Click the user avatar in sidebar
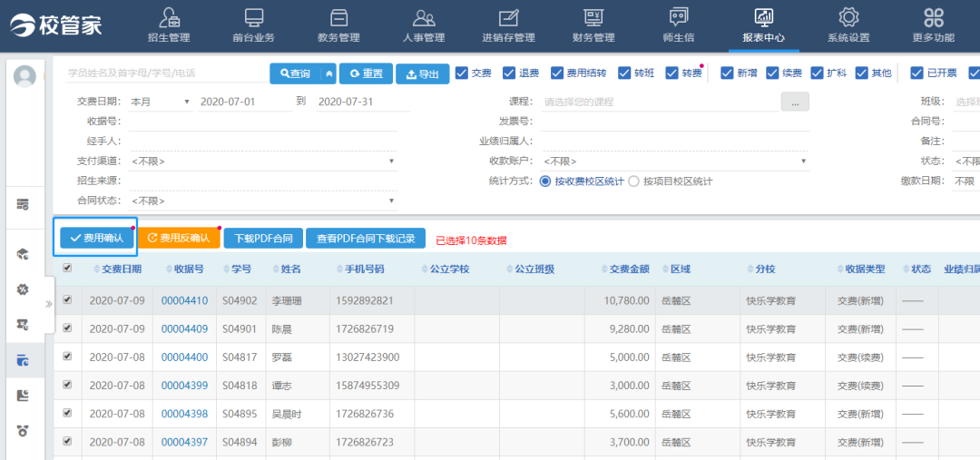980x460 pixels. [x=25, y=77]
